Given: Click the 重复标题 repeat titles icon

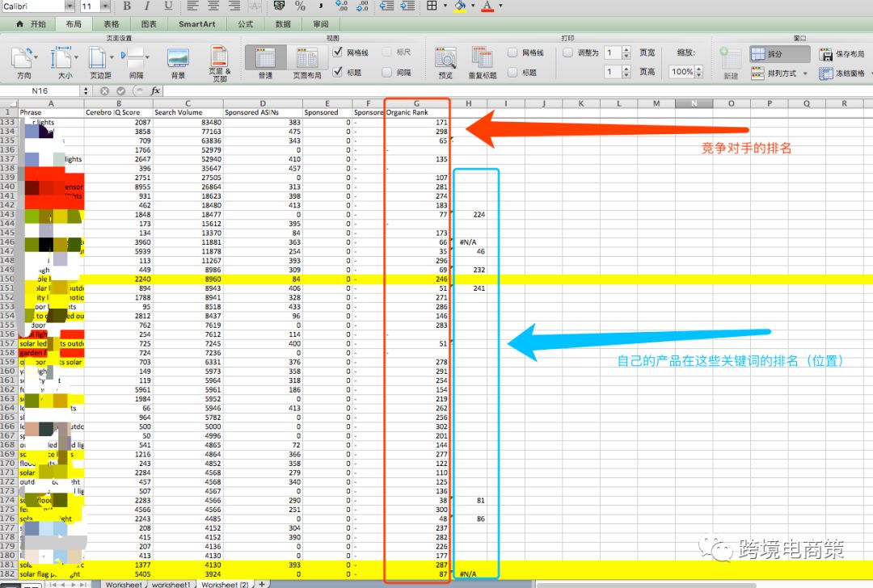Looking at the screenshot, I should pyautogui.click(x=482, y=60).
